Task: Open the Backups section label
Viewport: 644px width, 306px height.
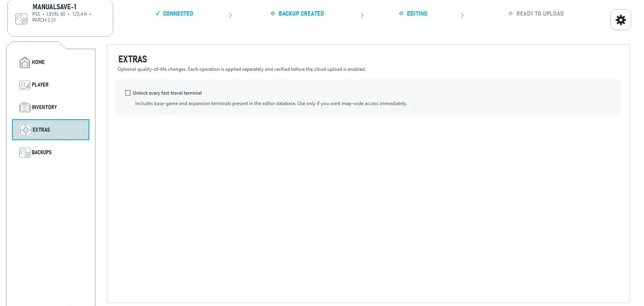Action: (42, 152)
